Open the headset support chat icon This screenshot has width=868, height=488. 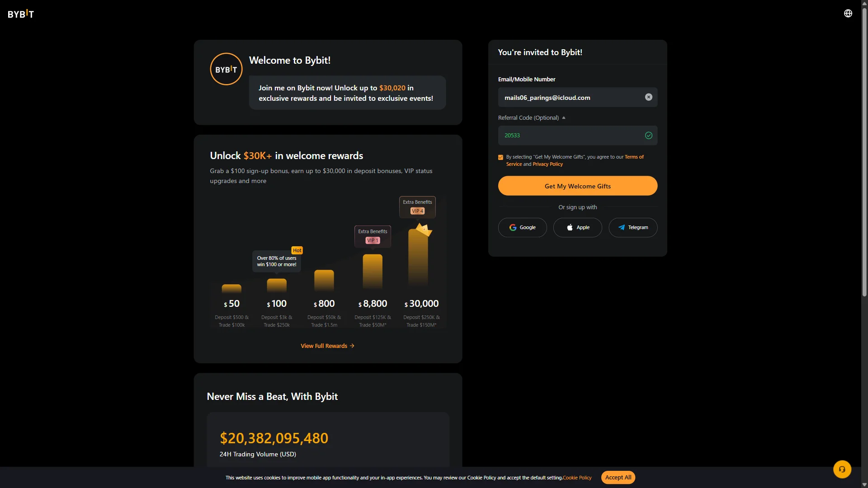842,469
